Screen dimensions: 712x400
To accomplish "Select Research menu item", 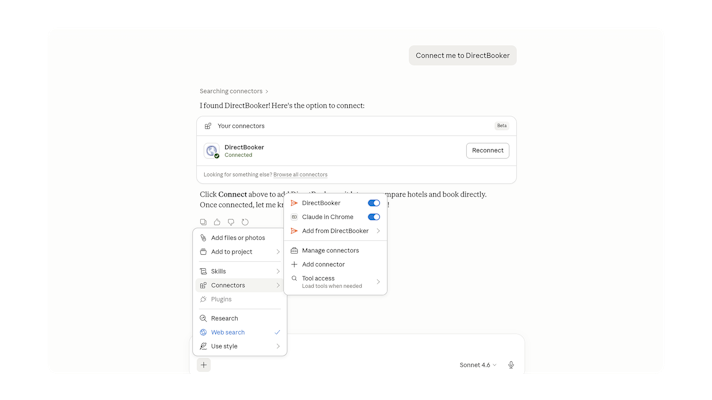I will (x=240, y=318).
